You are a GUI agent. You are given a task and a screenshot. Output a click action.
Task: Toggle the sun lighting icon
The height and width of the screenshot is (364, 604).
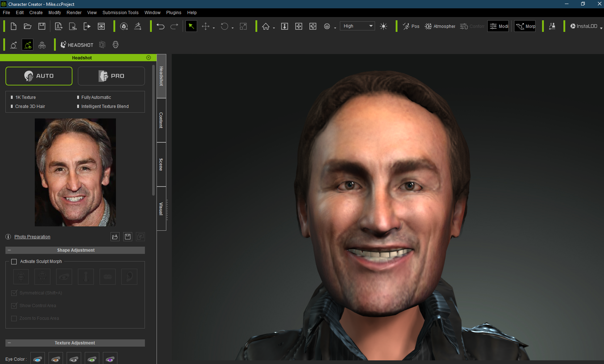384,26
